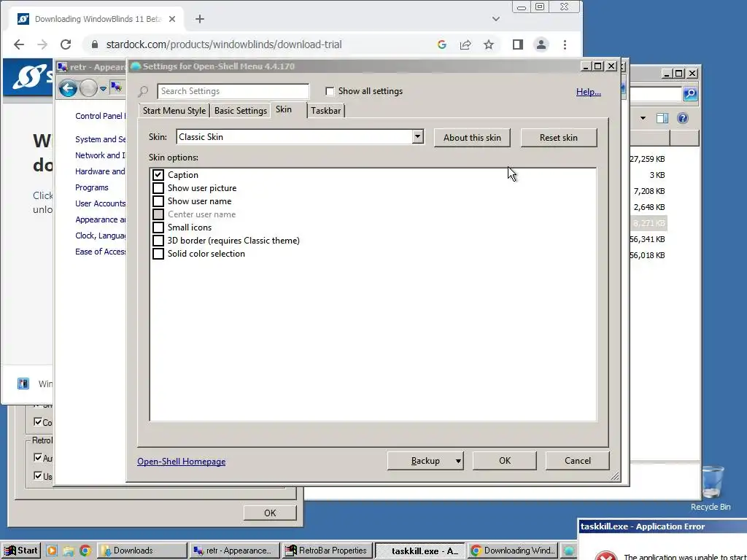
Task: Open Explorer help question icon
Action: click(x=682, y=118)
